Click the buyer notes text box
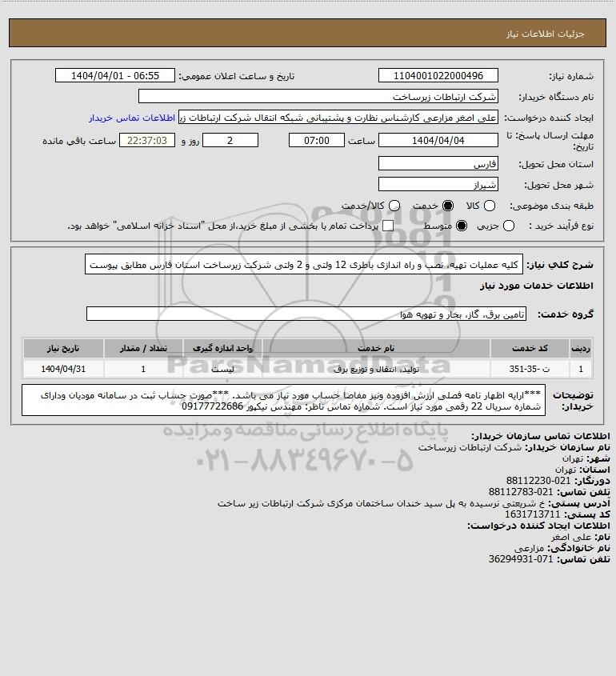 (283, 401)
